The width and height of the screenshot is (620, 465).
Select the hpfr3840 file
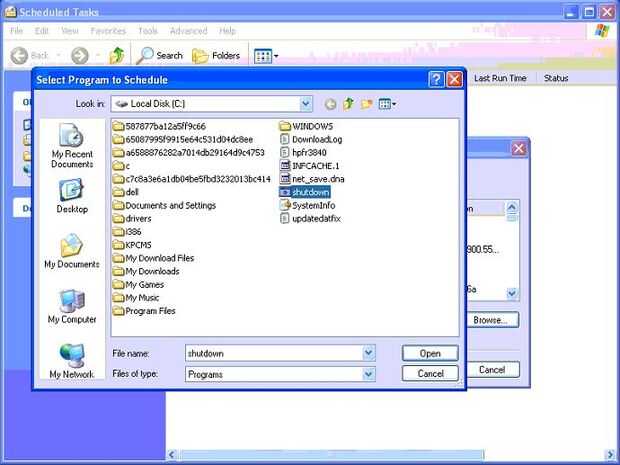(303, 152)
